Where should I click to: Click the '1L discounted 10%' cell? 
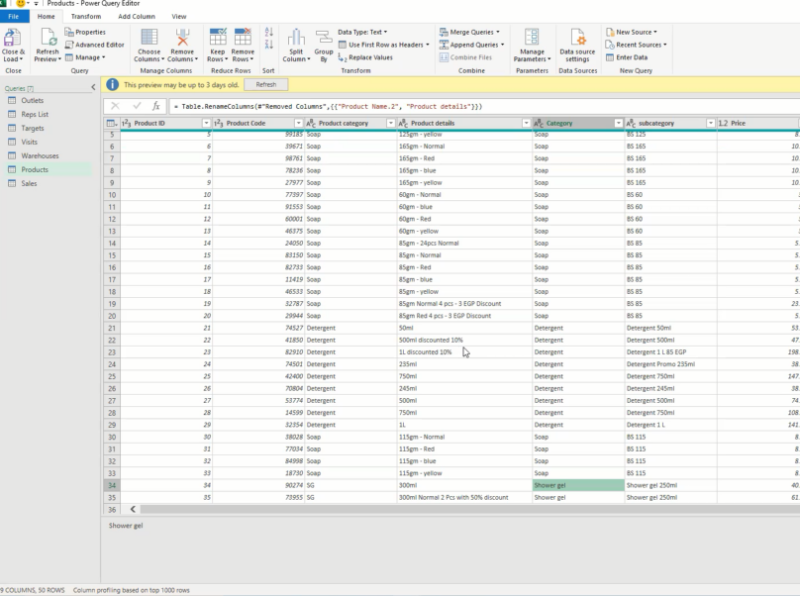click(464, 352)
